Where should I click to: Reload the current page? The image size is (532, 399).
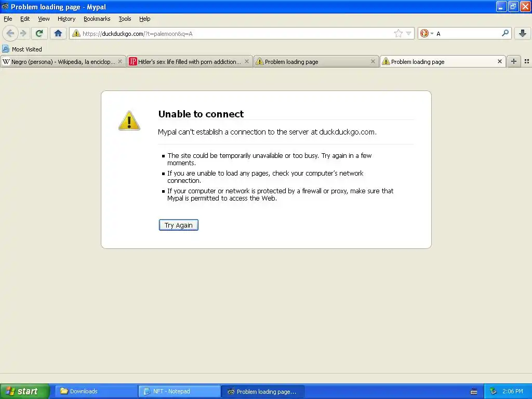(39, 33)
